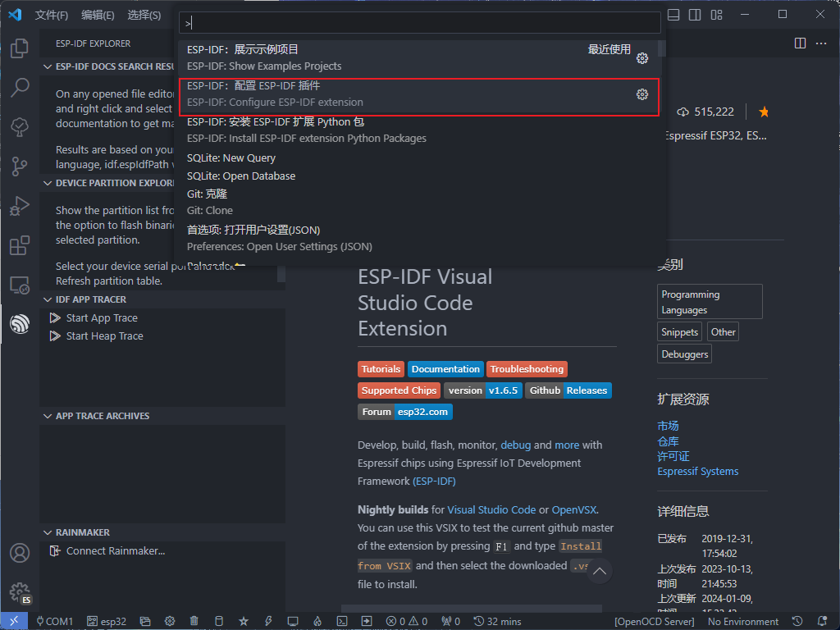
Task: Open SDK configuration gear in status bar
Action: tap(170, 622)
